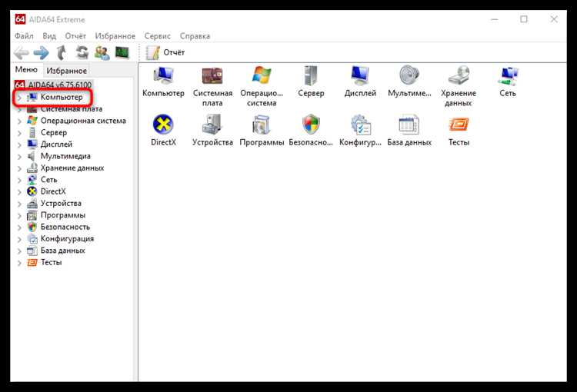Viewport: 577px width, 392px height.
Task: Click the Back navigation arrow in toolbar
Action: [x=22, y=52]
